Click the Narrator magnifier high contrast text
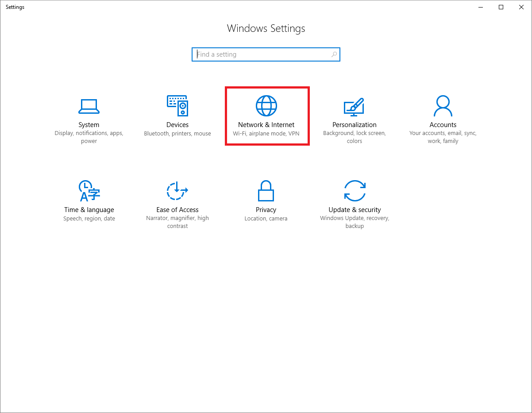 177,222
